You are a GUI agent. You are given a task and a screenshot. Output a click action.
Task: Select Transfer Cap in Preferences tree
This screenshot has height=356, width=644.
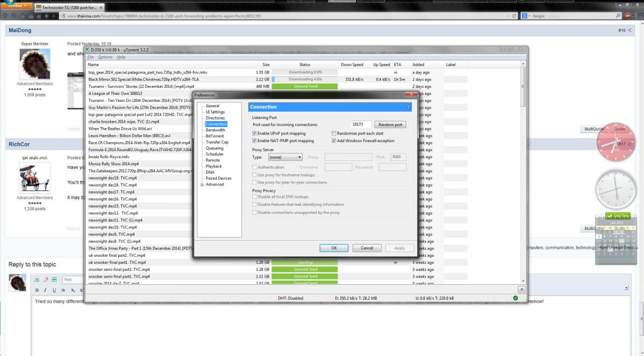pyautogui.click(x=217, y=142)
